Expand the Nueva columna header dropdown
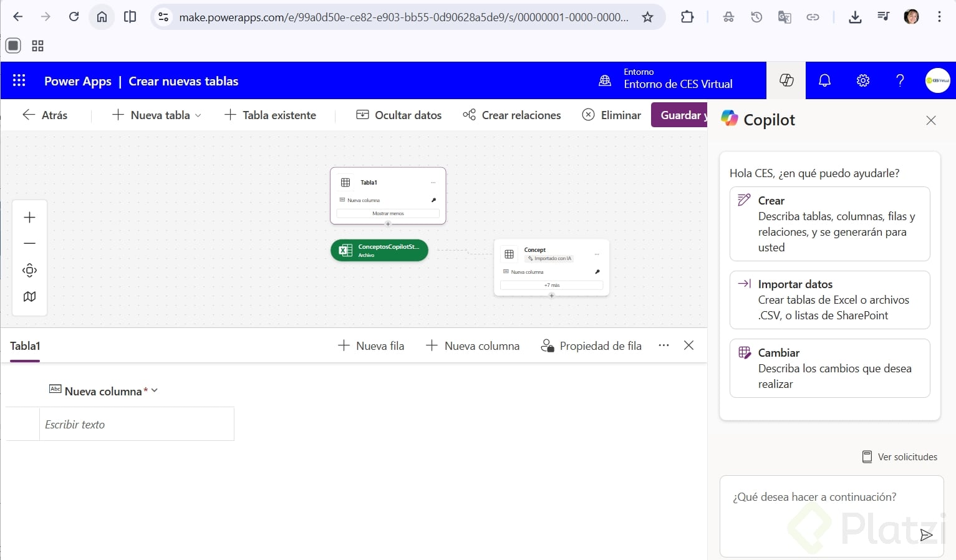 pyautogui.click(x=155, y=391)
